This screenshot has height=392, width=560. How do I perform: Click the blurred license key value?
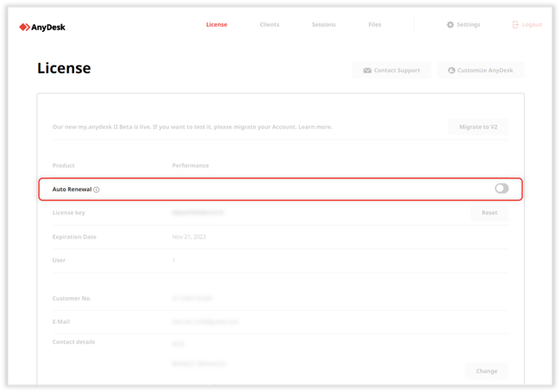pyautogui.click(x=198, y=213)
